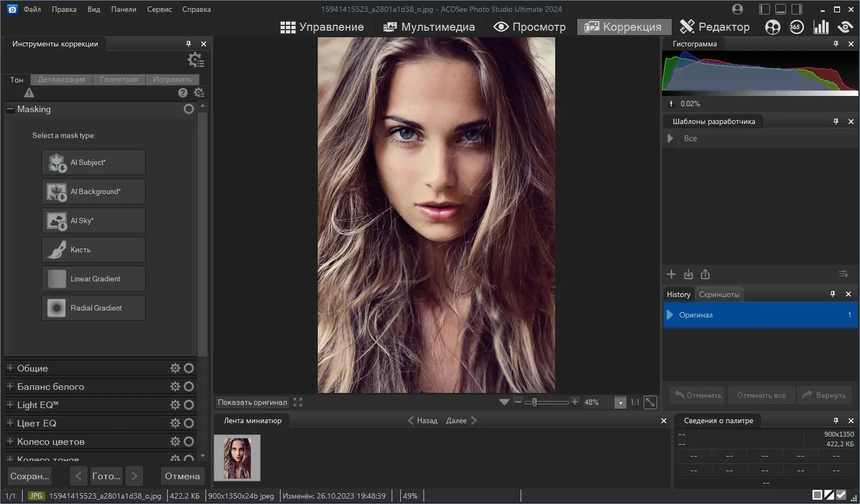Viewport: 860px width, 504px height.
Task: Click the fit-to-window zoom icon
Action: (x=651, y=402)
